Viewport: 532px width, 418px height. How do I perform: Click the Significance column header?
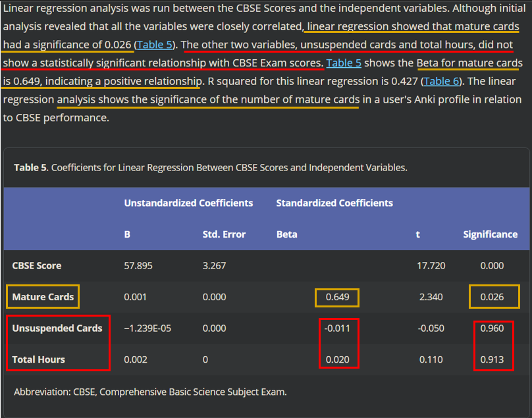491,234
